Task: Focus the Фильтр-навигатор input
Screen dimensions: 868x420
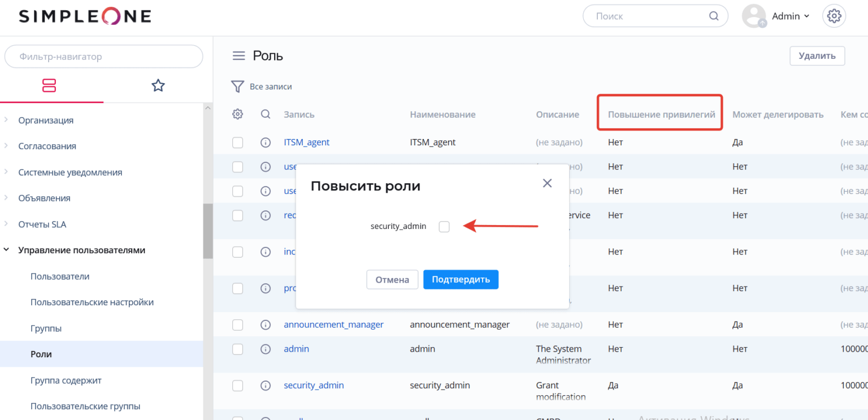Action: (x=103, y=57)
